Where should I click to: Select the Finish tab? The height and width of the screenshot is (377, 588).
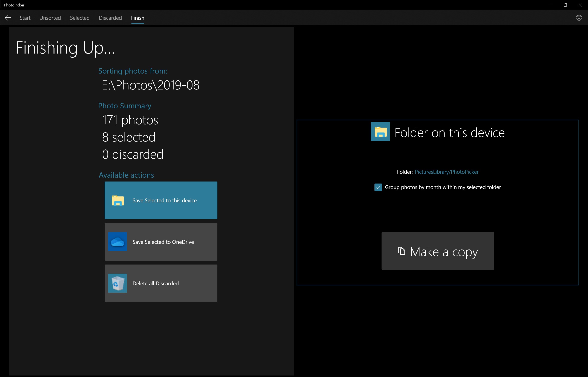(x=138, y=18)
